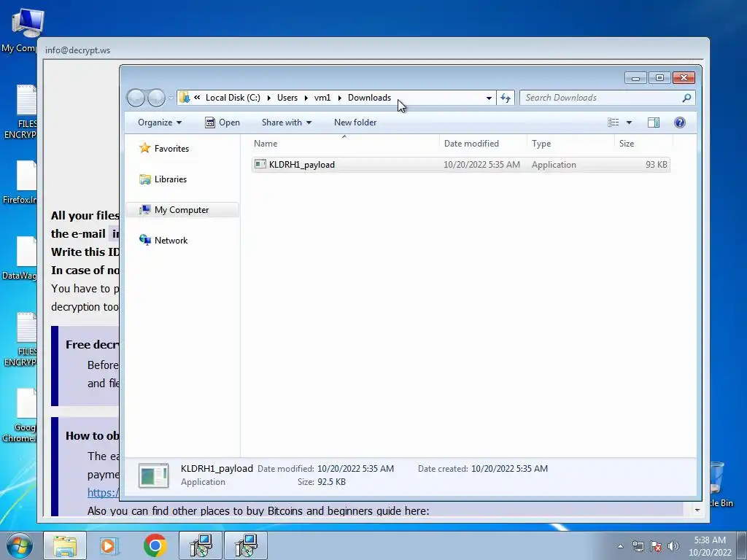Open the Share with menu
This screenshot has height=560, width=747.
coord(286,122)
